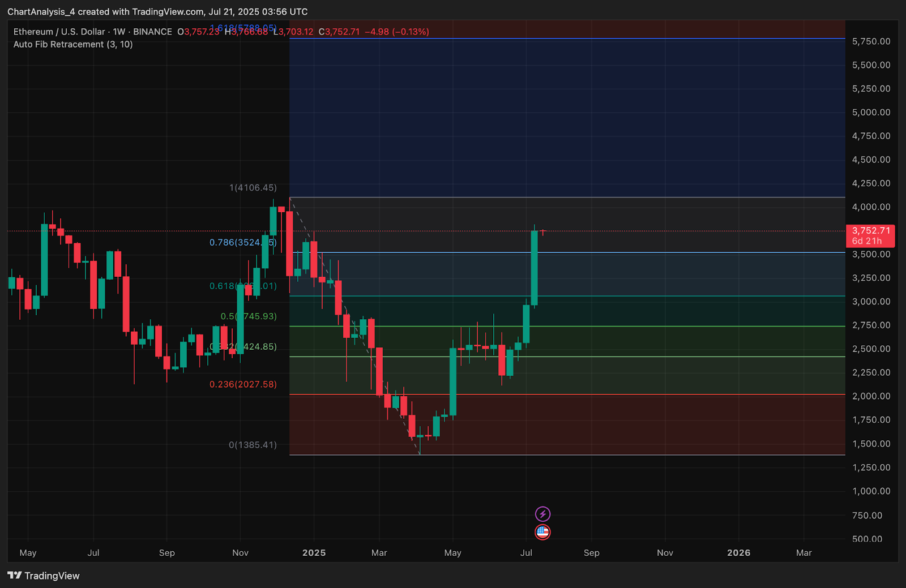
Task: Click the 5,750.00 price axis label
Action: (x=871, y=41)
